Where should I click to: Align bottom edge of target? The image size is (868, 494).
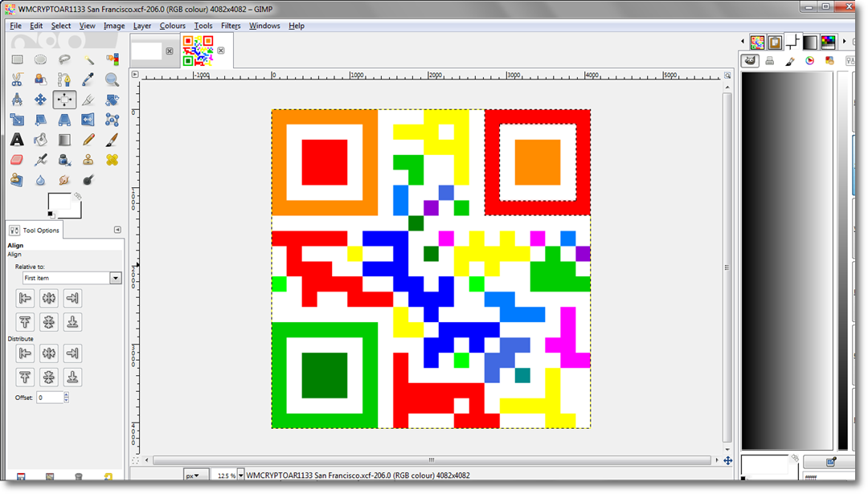pos(72,322)
